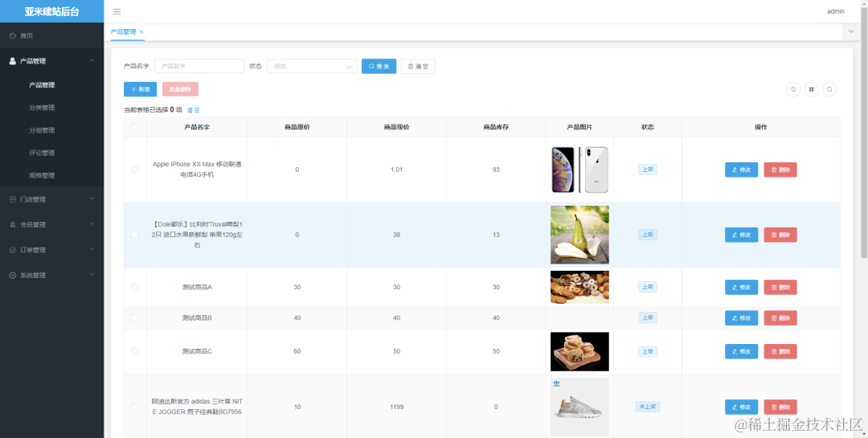Tick checkbox for 测试商品C row
Viewport: 868px width, 438px height.
(x=134, y=351)
